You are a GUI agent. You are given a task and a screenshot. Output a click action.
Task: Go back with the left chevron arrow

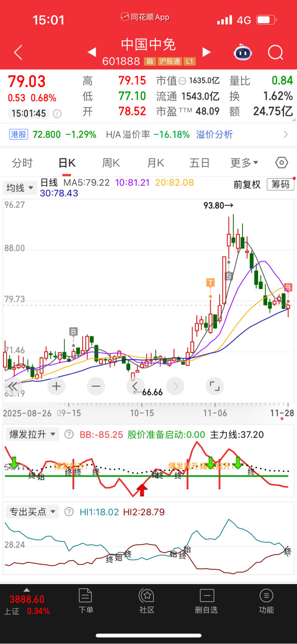(18, 52)
